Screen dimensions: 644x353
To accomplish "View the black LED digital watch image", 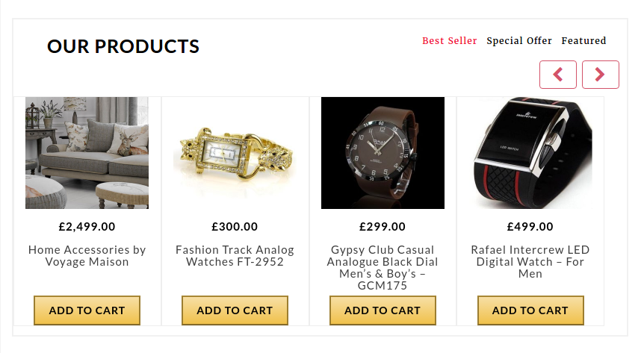I will (530, 153).
